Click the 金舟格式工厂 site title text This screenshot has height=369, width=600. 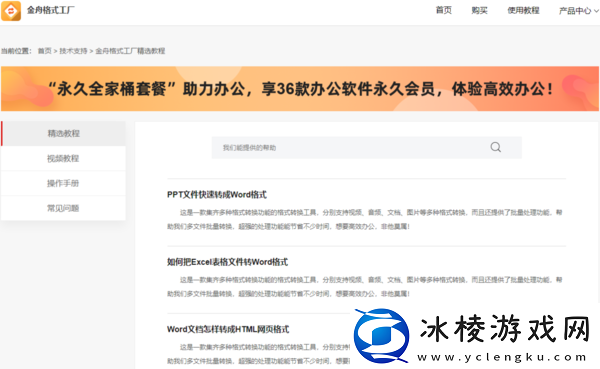51,10
